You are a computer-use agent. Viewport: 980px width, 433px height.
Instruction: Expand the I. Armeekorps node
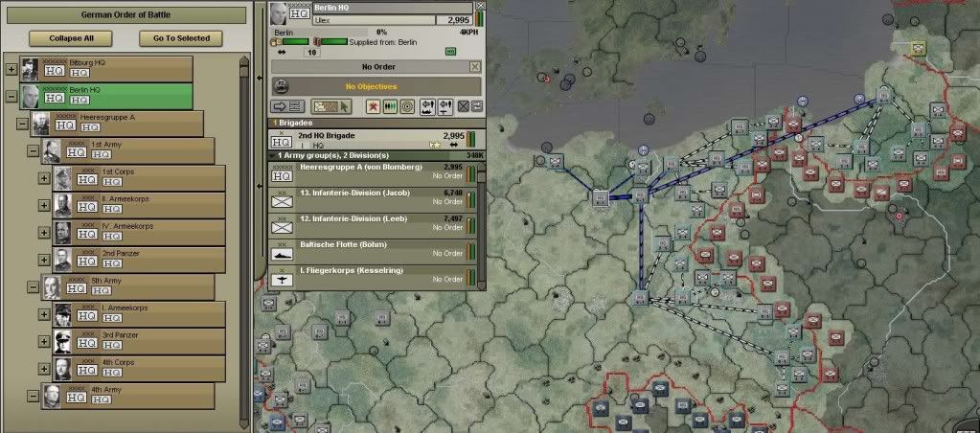pos(44,314)
